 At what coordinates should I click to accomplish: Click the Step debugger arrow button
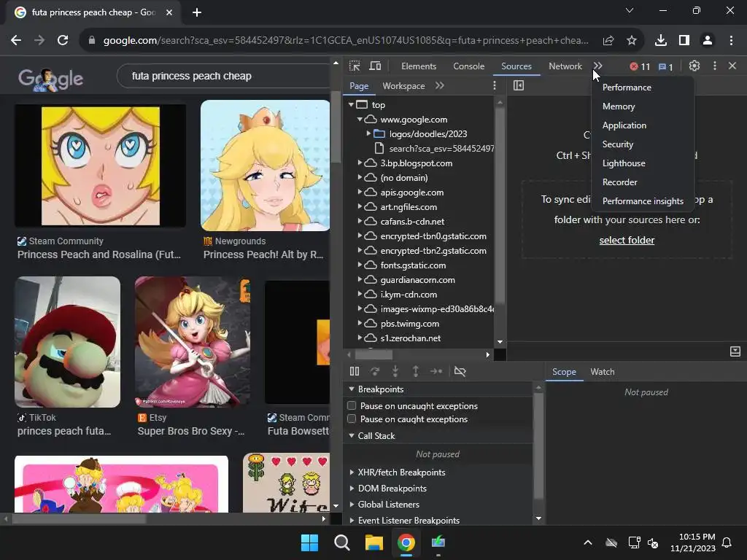436,371
